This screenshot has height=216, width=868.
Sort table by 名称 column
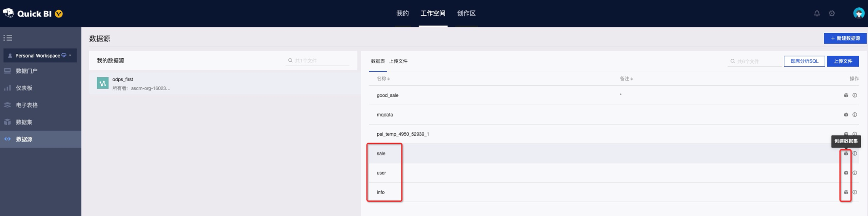coord(383,78)
